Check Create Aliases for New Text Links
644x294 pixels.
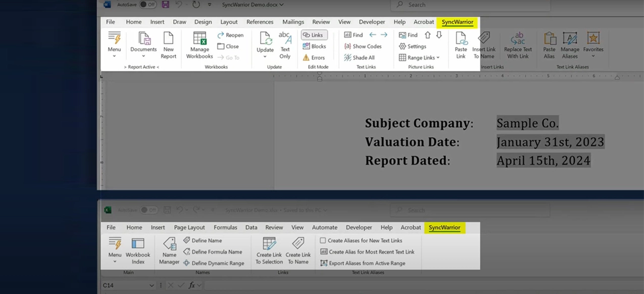361,240
